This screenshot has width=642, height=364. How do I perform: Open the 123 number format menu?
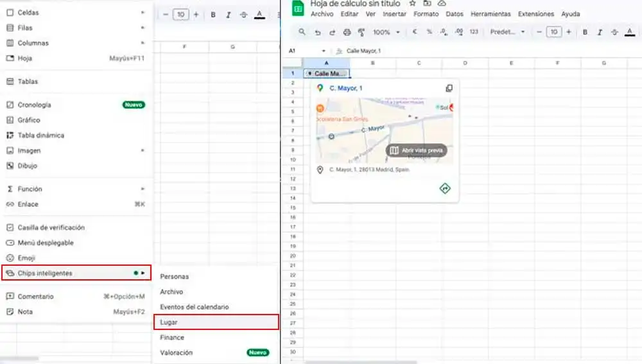click(x=474, y=32)
